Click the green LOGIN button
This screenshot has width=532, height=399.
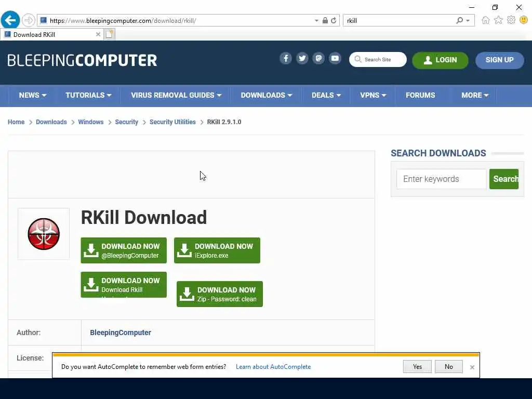point(440,60)
